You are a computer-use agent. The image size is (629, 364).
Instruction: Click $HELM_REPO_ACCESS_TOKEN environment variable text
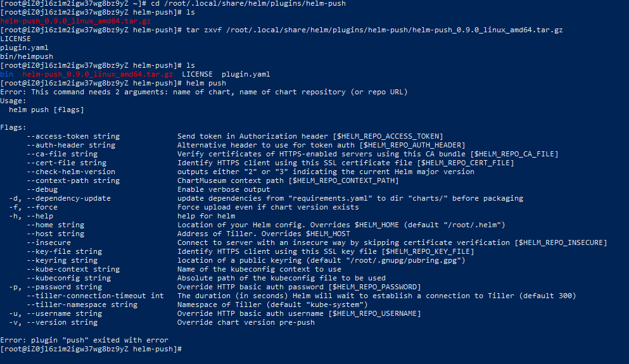click(388, 136)
